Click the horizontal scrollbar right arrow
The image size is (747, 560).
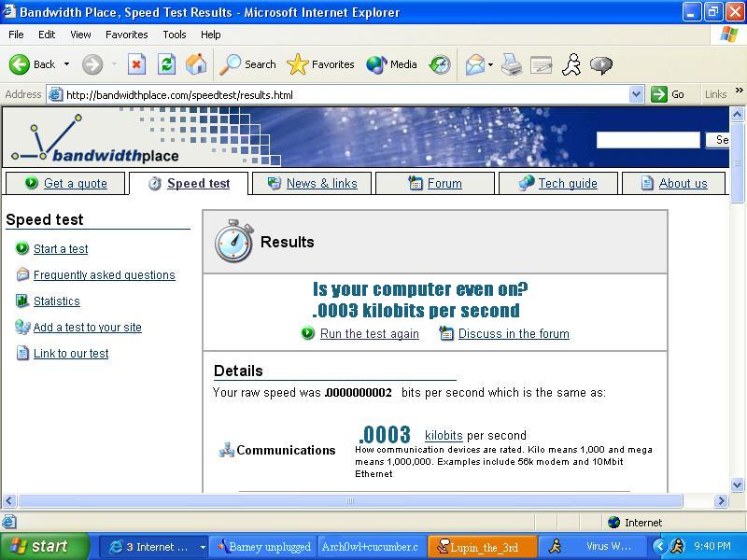(x=721, y=500)
